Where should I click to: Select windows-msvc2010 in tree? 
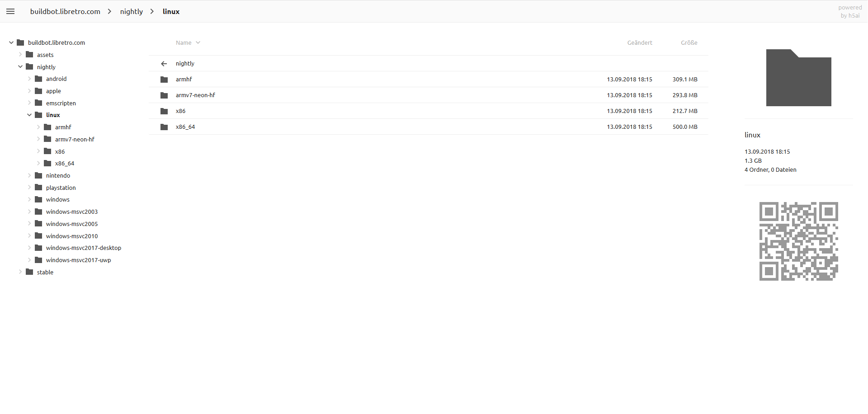[x=72, y=236]
